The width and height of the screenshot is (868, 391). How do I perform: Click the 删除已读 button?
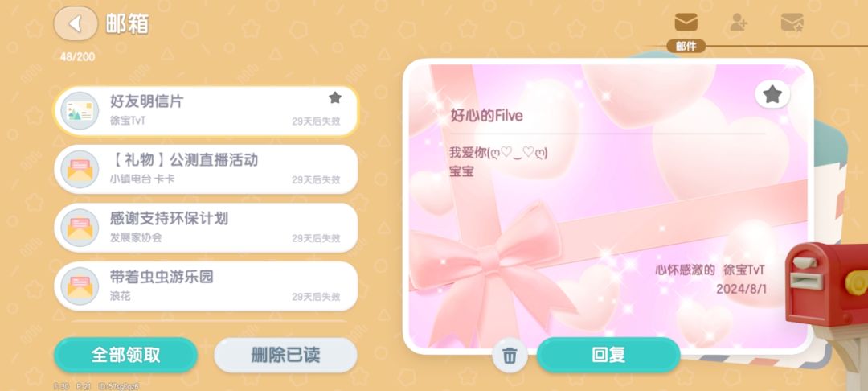[x=285, y=355]
